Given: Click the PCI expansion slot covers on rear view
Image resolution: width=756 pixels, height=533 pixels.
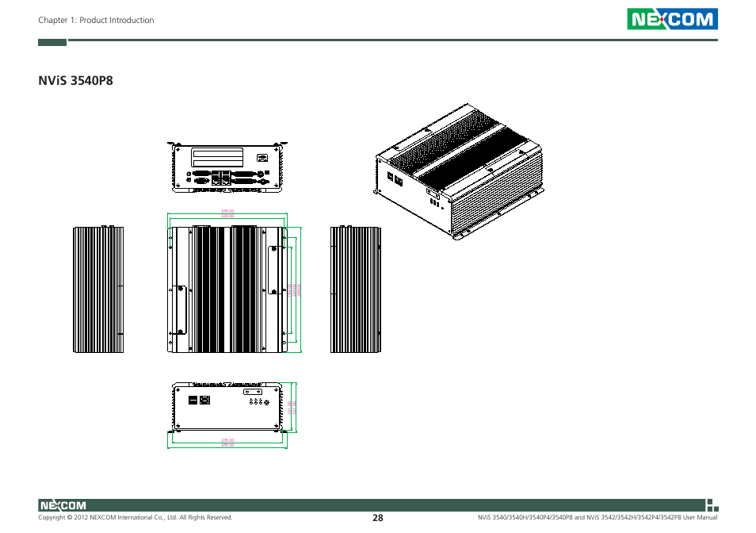Looking at the screenshot, I should coord(217,157).
